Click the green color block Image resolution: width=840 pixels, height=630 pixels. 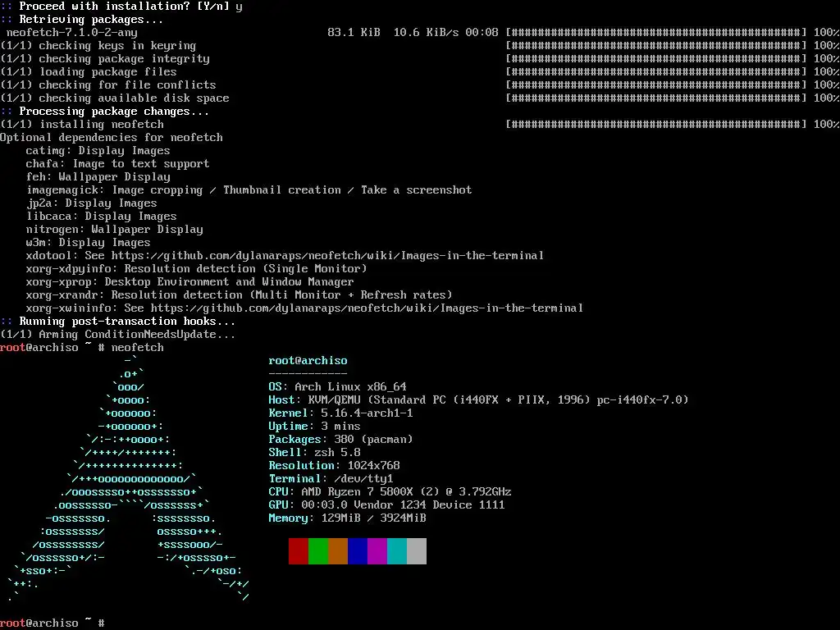(x=317, y=551)
